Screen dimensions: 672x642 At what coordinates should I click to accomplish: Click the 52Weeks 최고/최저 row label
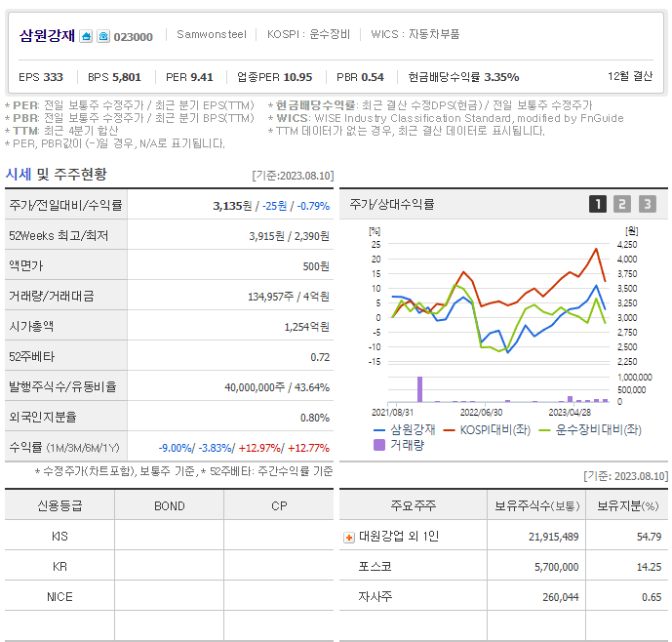coord(59,235)
